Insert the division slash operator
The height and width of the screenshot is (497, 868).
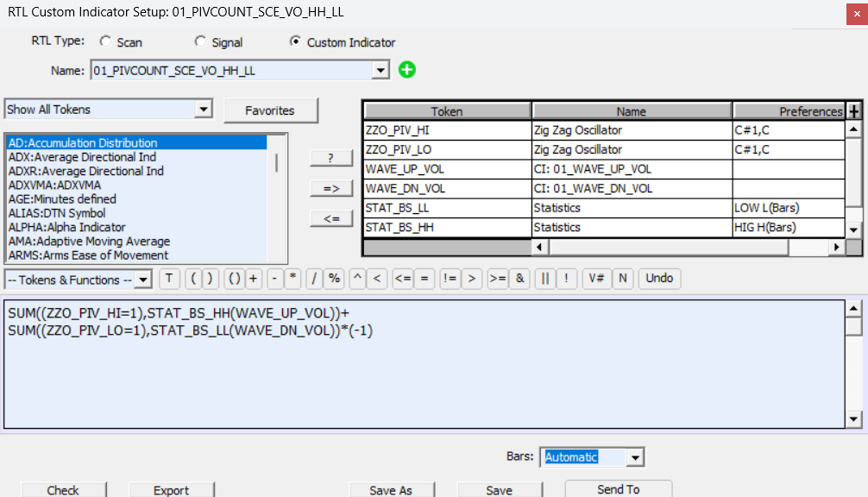click(314, 279)
